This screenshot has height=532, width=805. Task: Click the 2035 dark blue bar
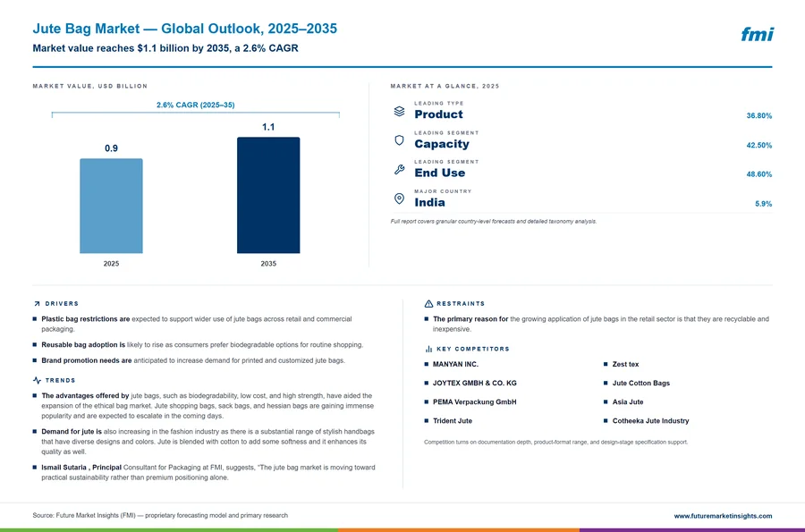pos(268,195)
